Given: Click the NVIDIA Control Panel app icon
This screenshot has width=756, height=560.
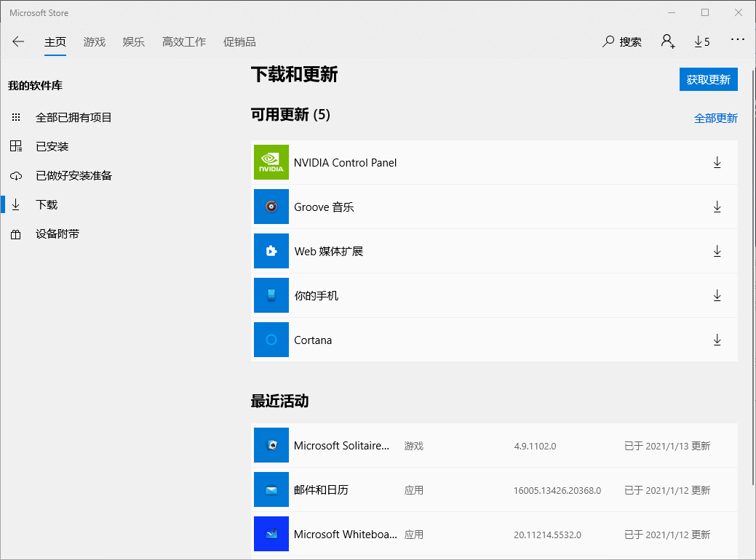Looking at the screenshot, I should pos(271,162).
